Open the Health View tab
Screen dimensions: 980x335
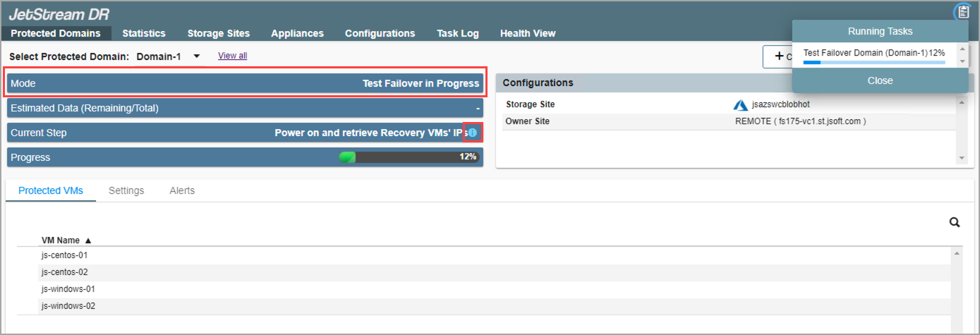[x=528, y=33]
